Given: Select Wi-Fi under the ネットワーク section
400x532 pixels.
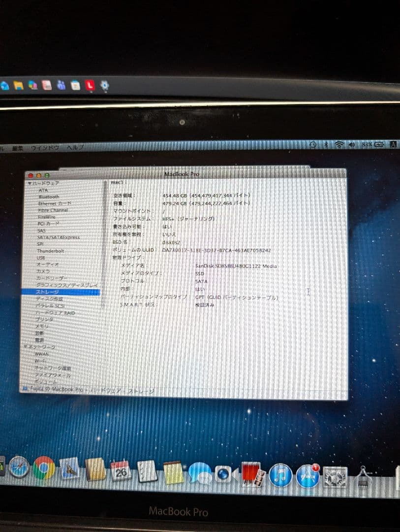Looking at the screenshot, I should tap(40, 360).
